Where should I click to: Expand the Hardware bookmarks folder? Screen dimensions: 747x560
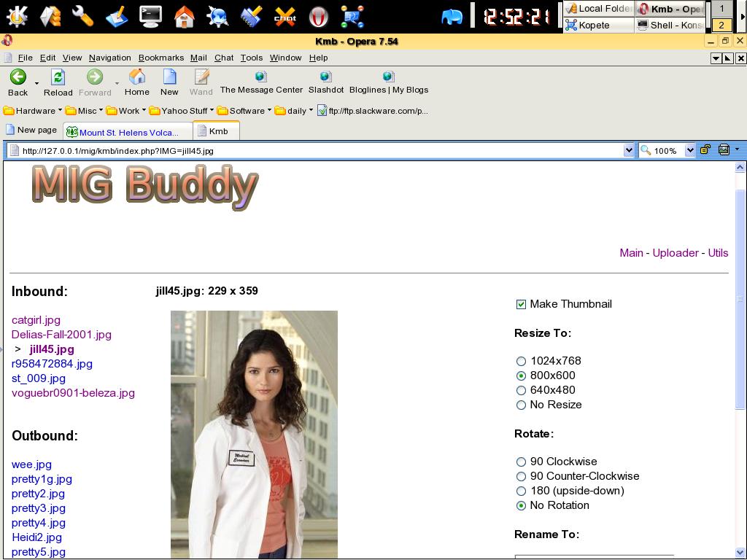click(35, 111)
